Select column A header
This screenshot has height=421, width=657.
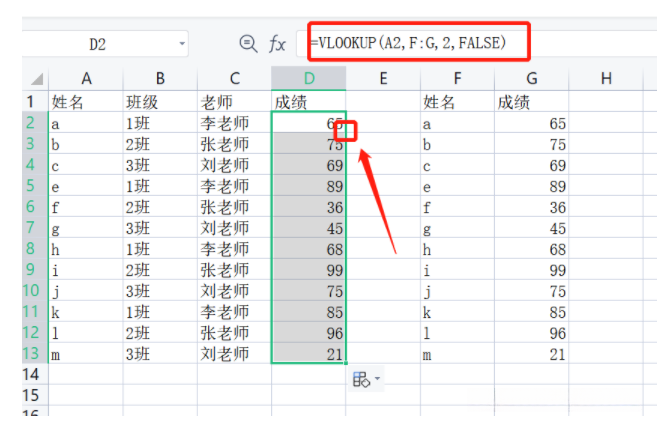point(86,78)
